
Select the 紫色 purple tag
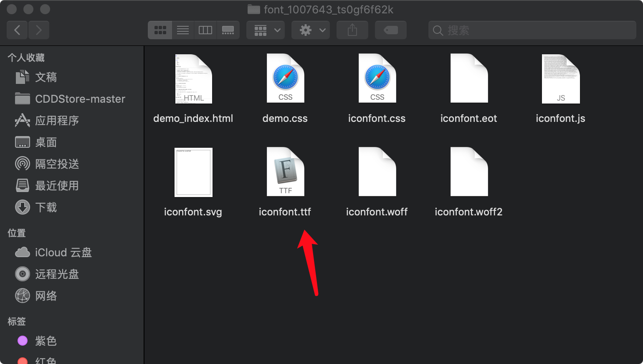pos(46,341)
